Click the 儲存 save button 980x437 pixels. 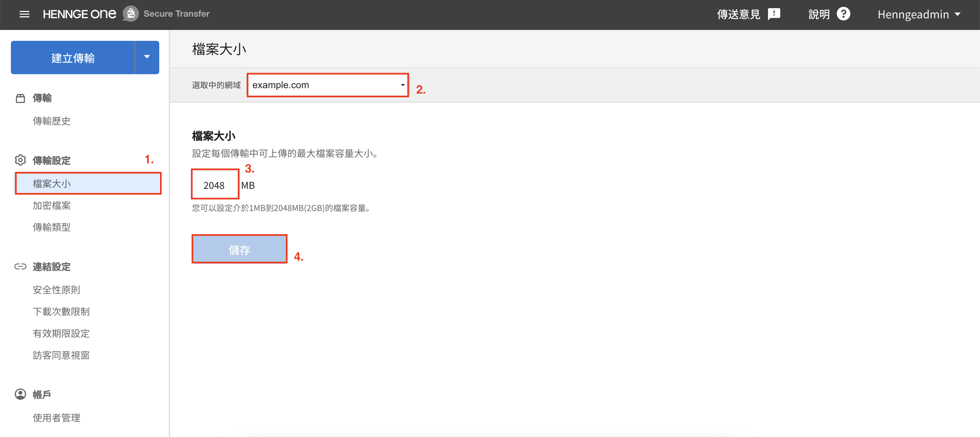point(239,249)
